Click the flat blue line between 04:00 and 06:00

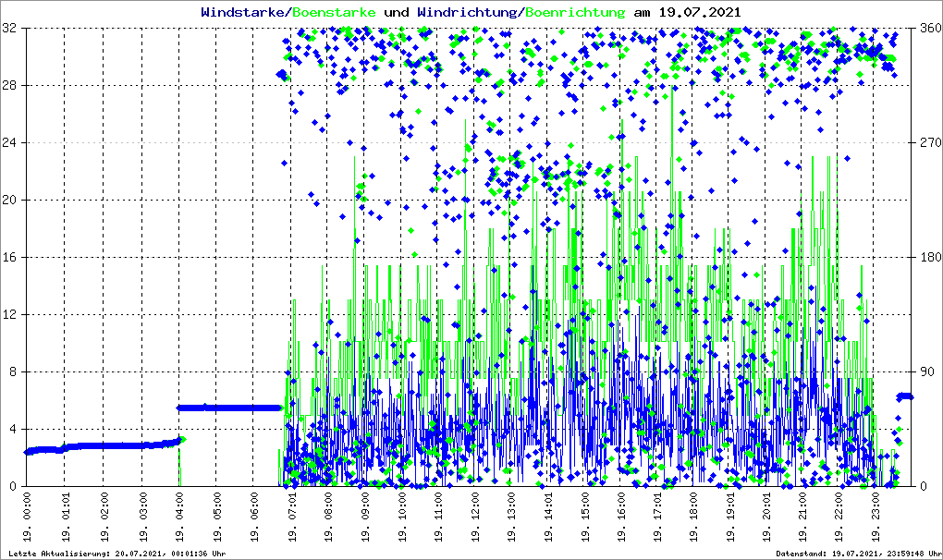(x=231, y=408)
